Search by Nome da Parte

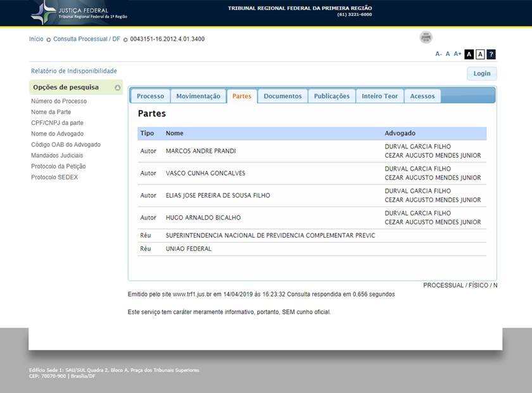(x=51, y=112)
